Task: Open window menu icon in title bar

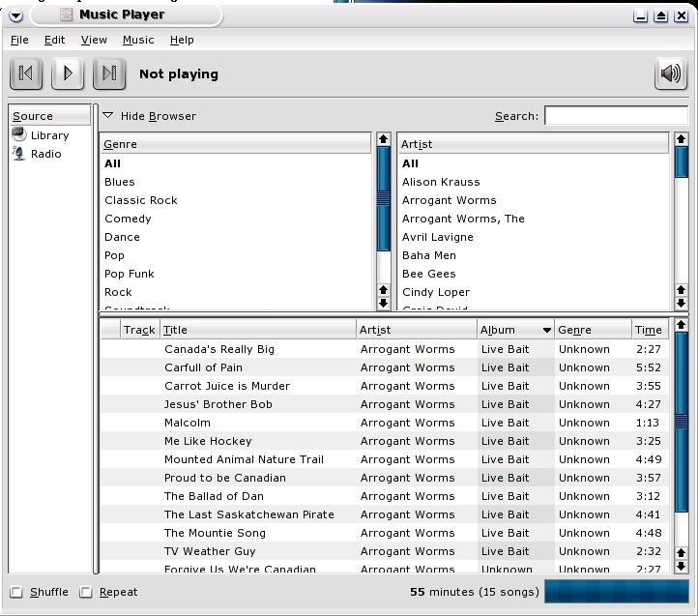Action: click(15, 15)
